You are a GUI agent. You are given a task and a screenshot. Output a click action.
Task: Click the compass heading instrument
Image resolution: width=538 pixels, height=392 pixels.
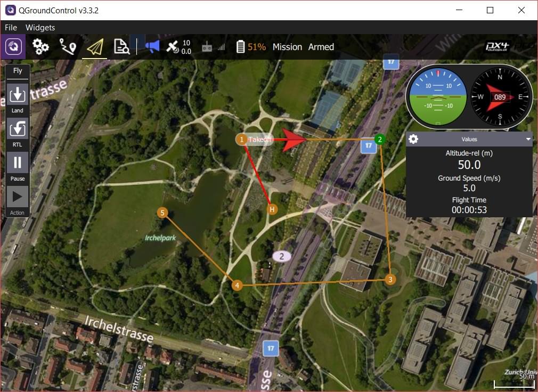pos(500,97)
